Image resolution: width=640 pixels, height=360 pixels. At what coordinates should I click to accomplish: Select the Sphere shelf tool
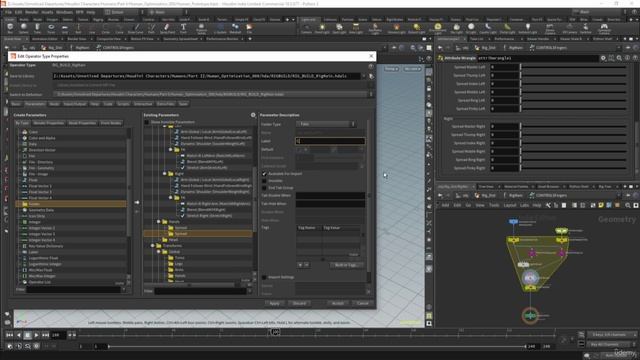[x=24, y=29]
